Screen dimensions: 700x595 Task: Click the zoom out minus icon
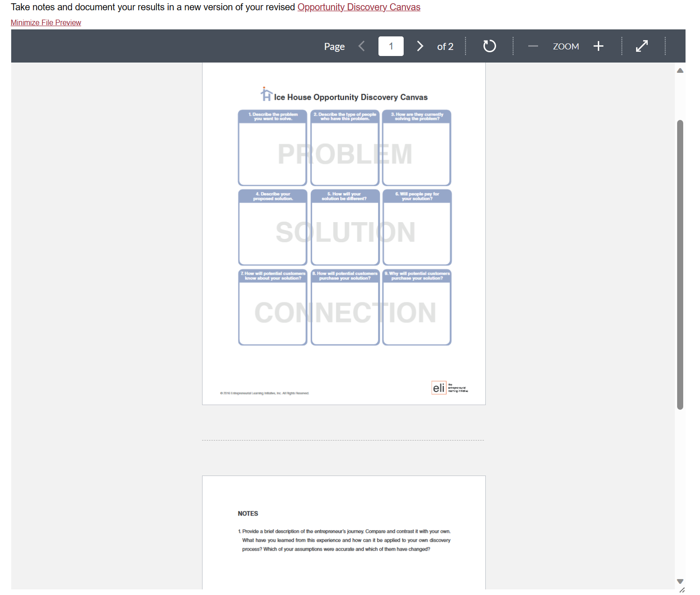point(532,46)
